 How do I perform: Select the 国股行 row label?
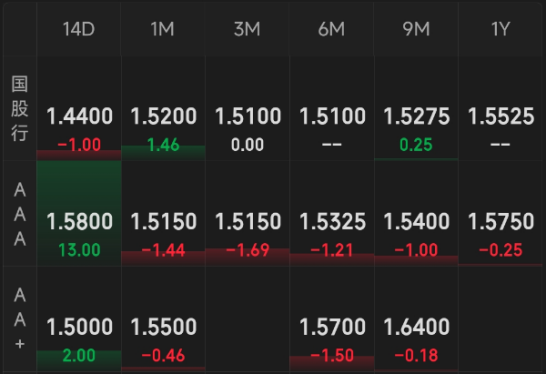coord(20,108)
